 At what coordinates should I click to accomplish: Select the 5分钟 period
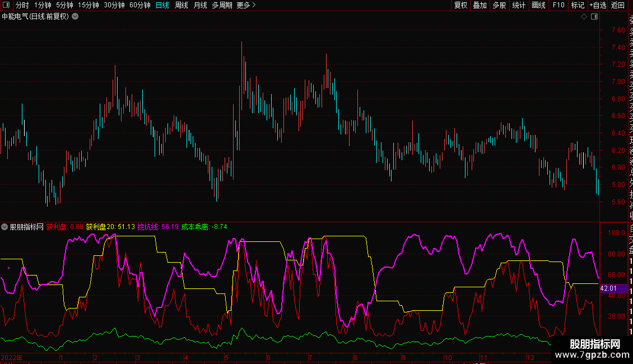point(64,5)
